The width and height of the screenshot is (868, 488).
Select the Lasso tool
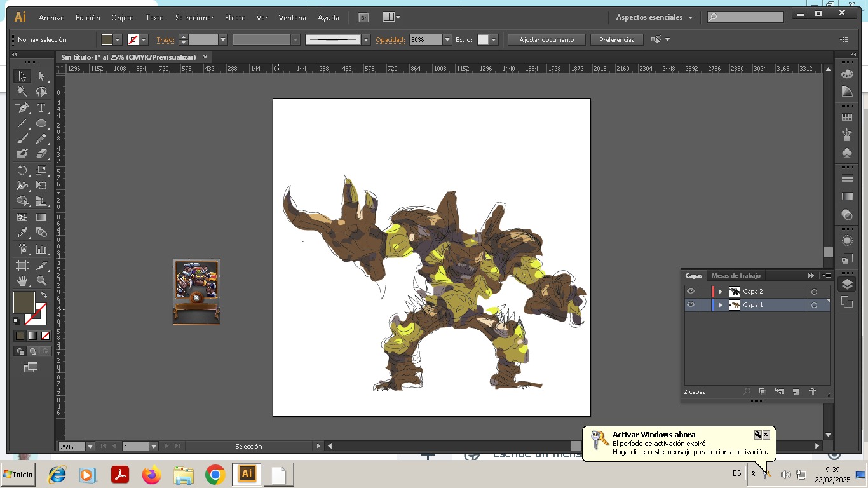click(x=41, y=92)
